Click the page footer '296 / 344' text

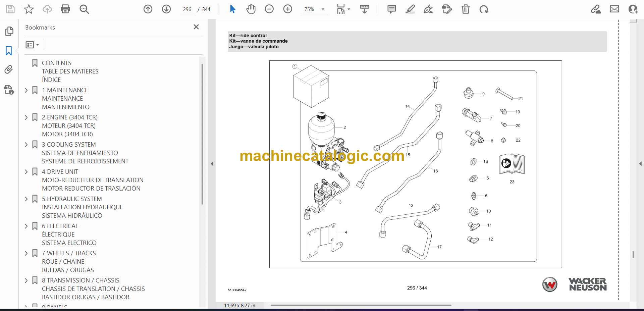click(417, 288)
